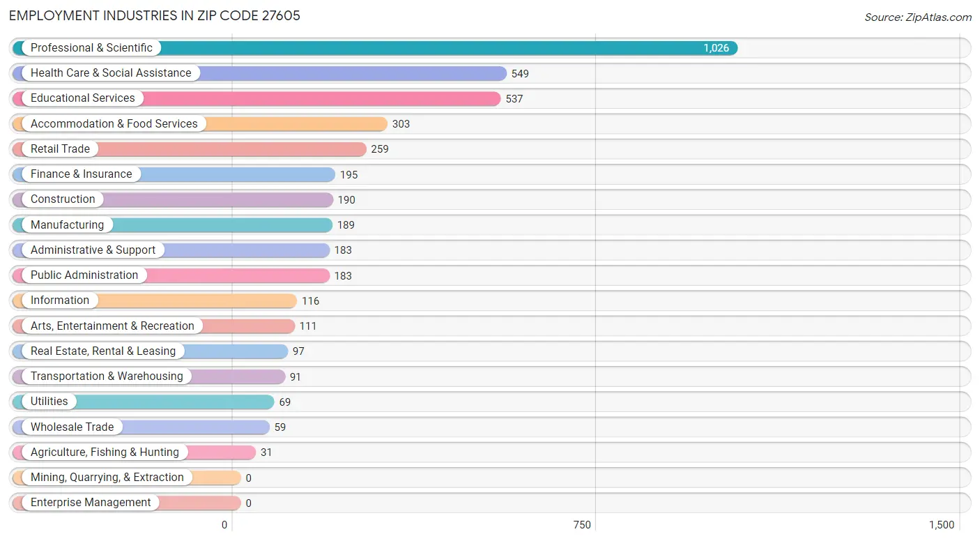Click the Educational Services label
The height and width of the screenshot is (541, 980).
click(83, 98)
